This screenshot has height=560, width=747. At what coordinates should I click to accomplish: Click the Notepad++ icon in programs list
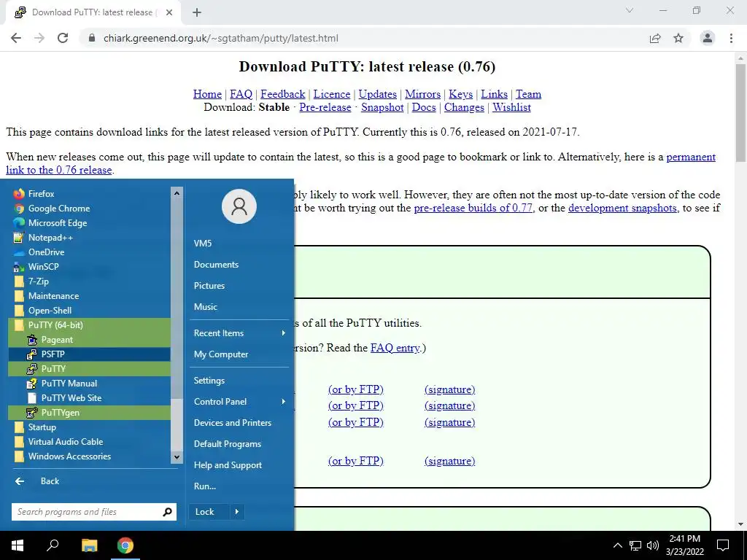pyautogui.click(x=19, y=238)
